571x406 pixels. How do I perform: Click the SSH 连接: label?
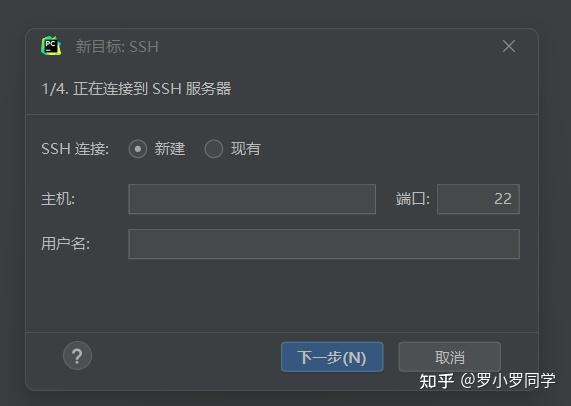(x=75, y=149)
